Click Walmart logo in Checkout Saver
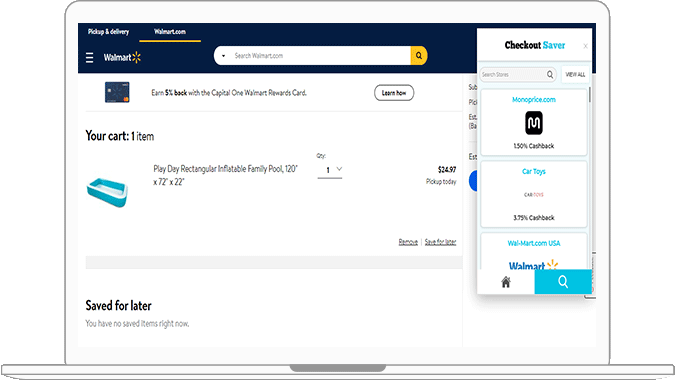Viewport: 675px width, 380px height. [x=534, y=265]
